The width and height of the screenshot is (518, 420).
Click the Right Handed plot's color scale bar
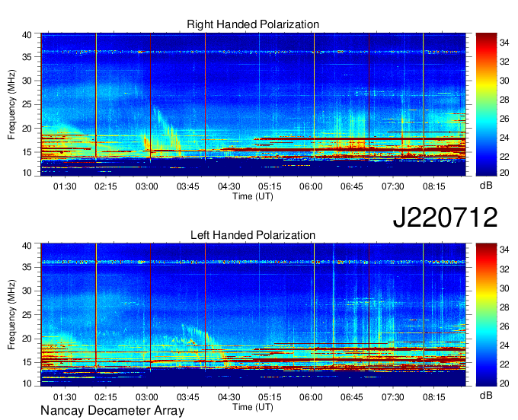(x=486, y=104)
